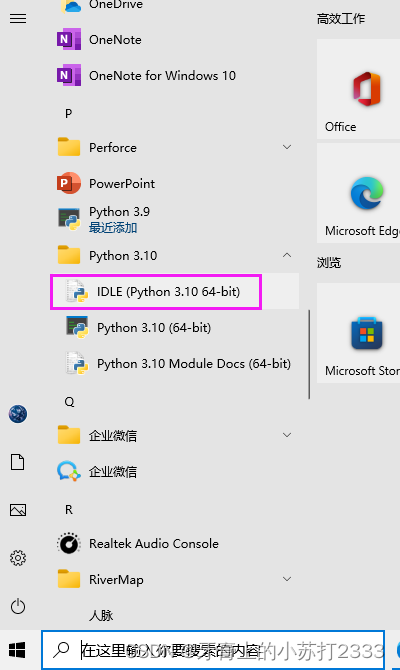
Task: Click the taskbar search input box
Action: 213,650
